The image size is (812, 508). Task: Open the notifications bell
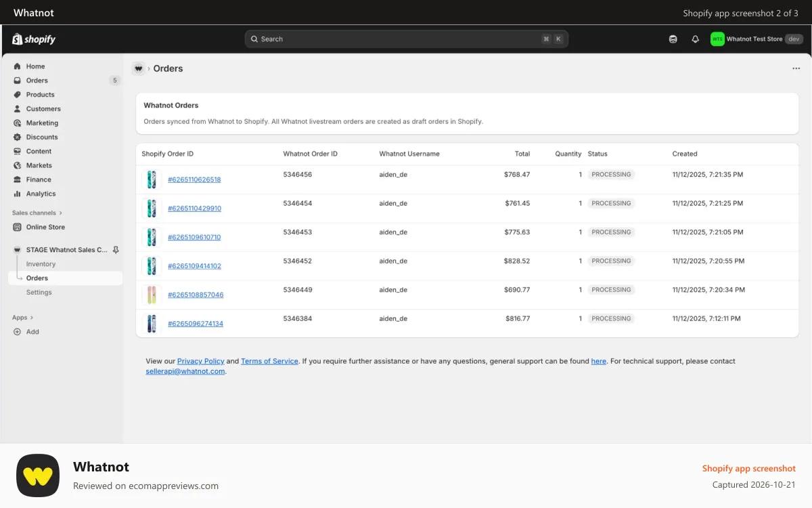(x=695, y=39)
